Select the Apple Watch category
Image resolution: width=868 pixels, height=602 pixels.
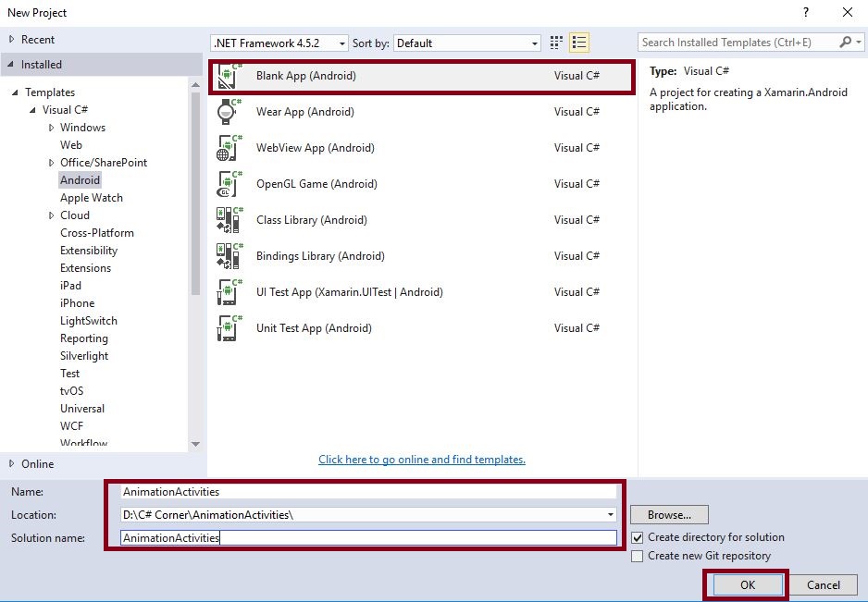coord(92,198)
